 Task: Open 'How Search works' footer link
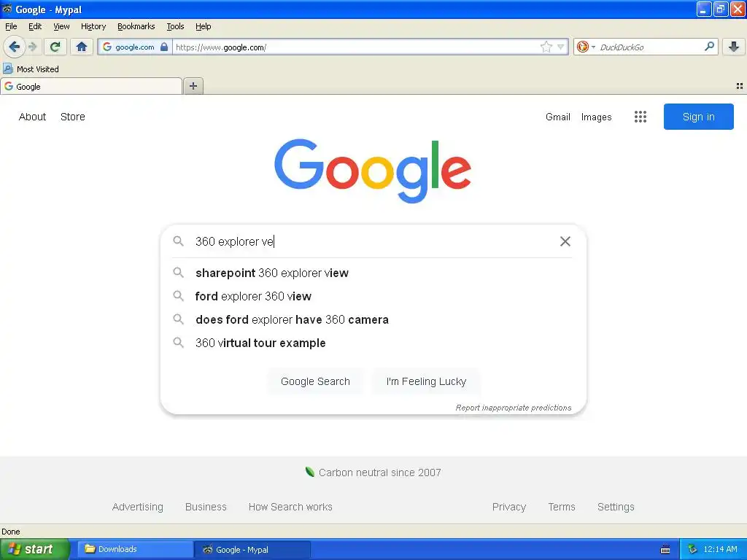290,507
